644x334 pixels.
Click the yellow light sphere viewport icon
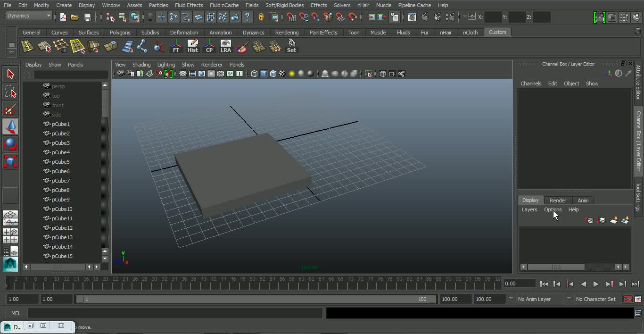point(291,74)
